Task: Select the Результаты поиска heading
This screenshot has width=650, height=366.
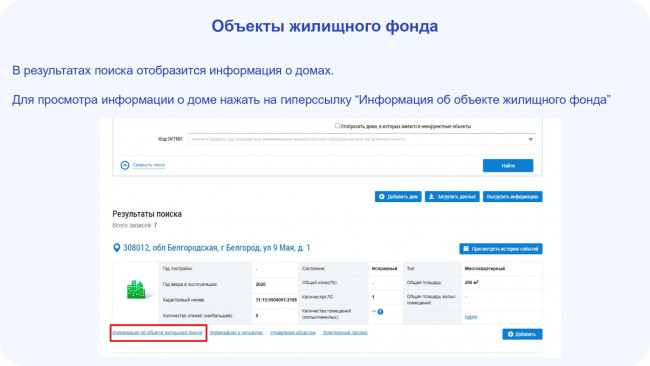Action: click(x=147, y=214)
